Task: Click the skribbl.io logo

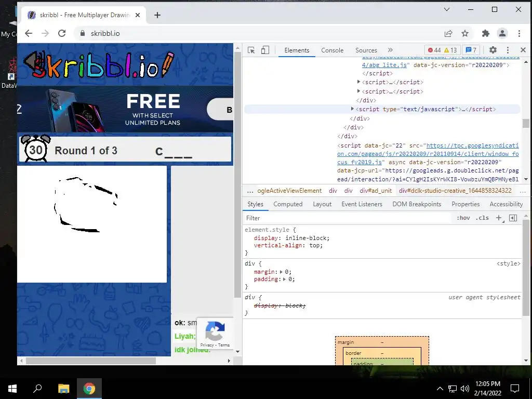Action: click(x=99, y=64)
